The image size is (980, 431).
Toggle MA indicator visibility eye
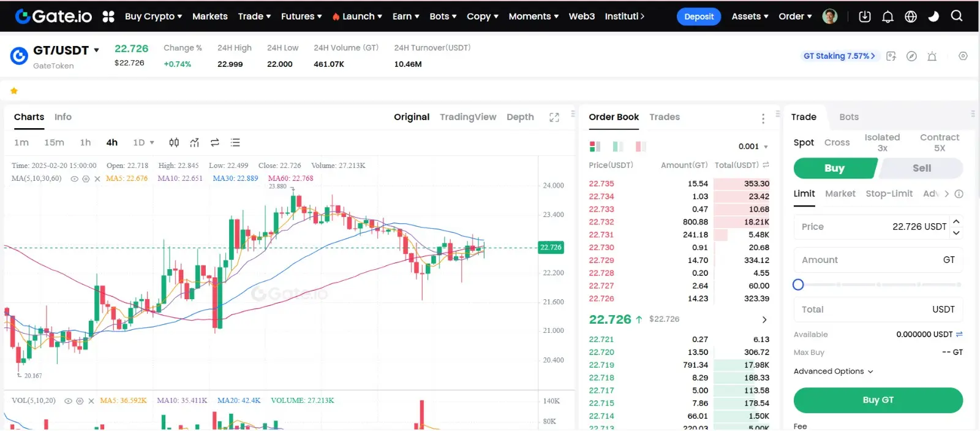pyautogui.click(x=74, y=179)
